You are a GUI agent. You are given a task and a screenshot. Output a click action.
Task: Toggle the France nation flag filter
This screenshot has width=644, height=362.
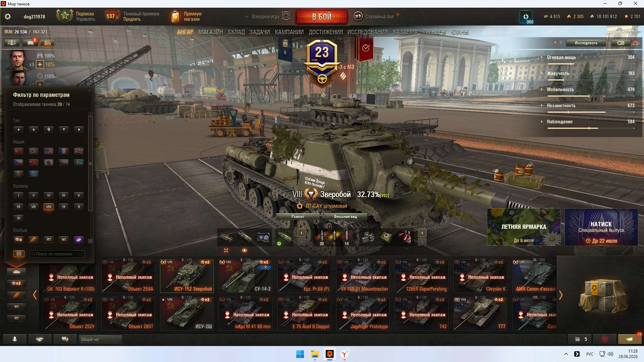64,151
